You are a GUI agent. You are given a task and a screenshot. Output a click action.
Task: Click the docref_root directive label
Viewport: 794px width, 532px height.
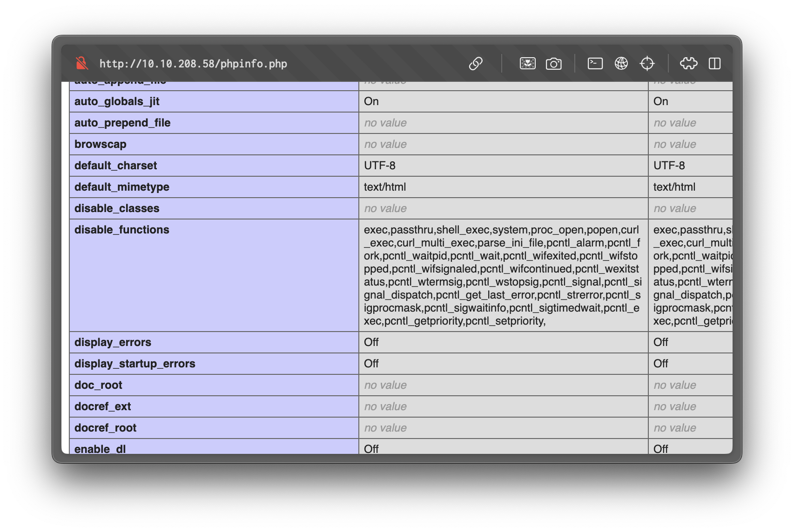pyautogui.click(x=106, y=428)
